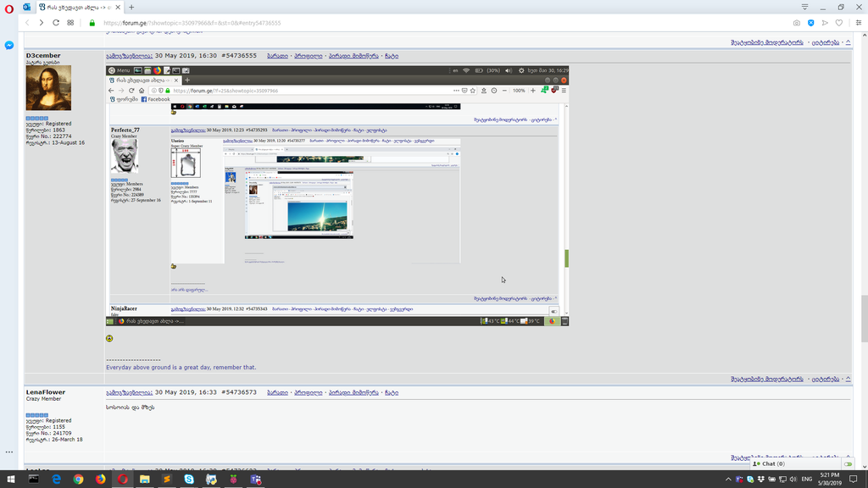Screen dimensions: 868x488
Task: View site security via green padlock
Action: coord(92,23)
